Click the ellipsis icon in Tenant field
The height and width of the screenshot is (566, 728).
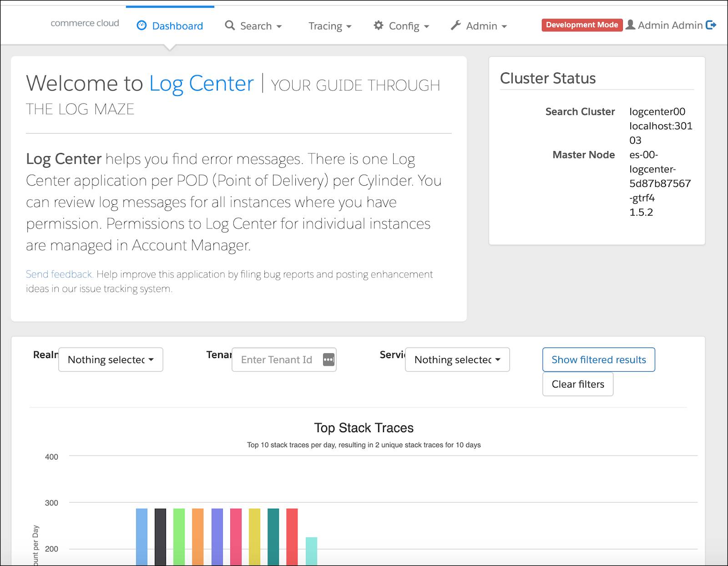click(329, 360)
